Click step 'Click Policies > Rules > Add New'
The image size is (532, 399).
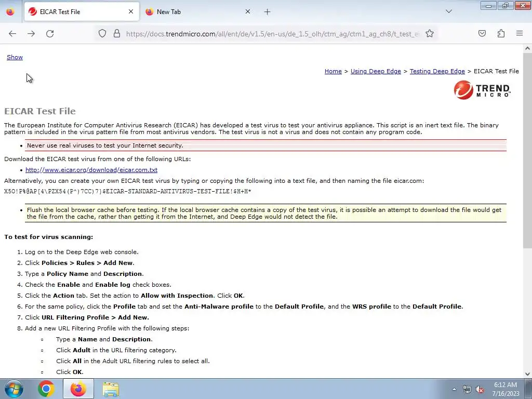coord(79,263)
